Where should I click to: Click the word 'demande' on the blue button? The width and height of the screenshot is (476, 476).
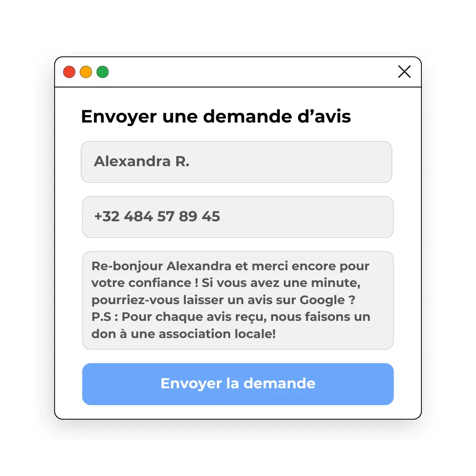click(279, 383)
